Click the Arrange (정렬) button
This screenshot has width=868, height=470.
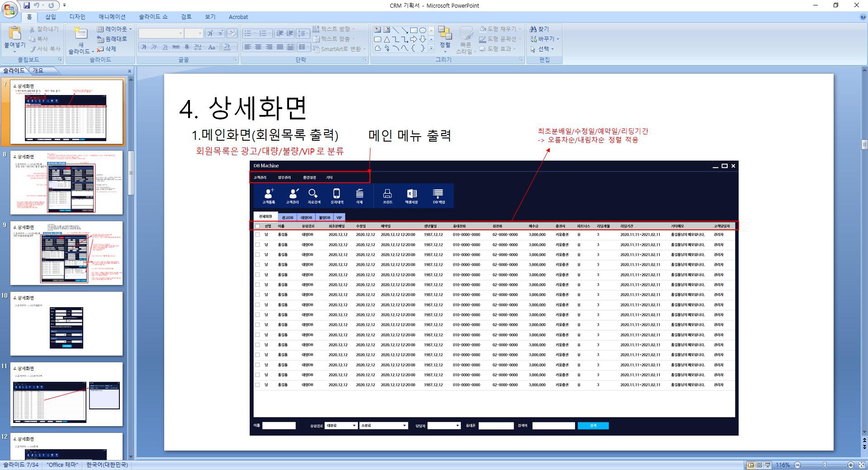(x=445, y=38)
